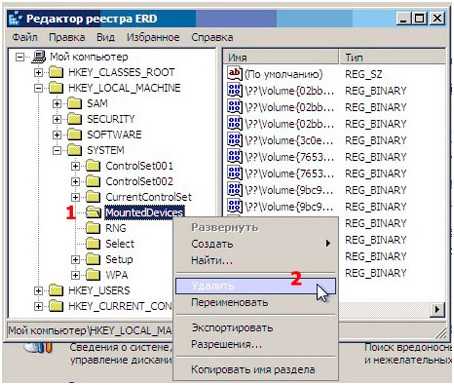Expand the SOFTWARE key

57,135
